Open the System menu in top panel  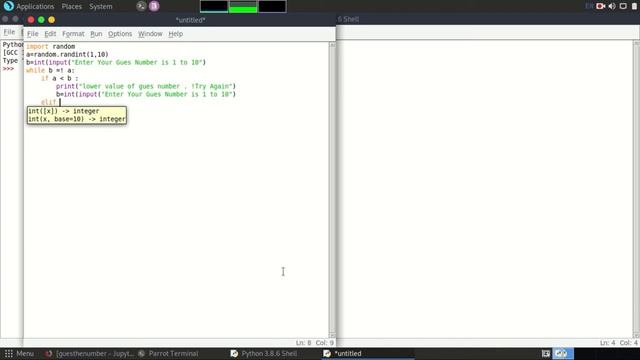pos(100,7)
